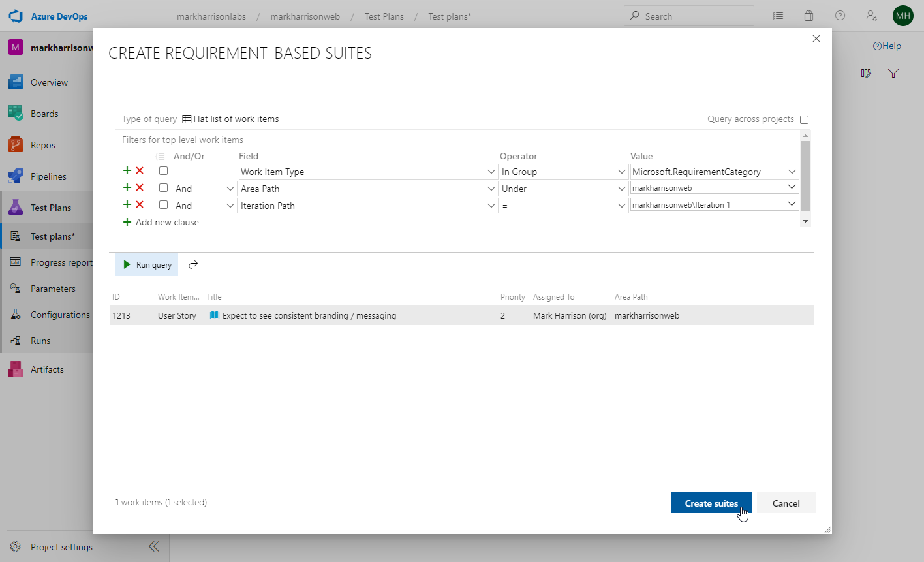Go to Boards in the sidebar
The width and height of the screenshot is (924, 562).
(44, 114)
